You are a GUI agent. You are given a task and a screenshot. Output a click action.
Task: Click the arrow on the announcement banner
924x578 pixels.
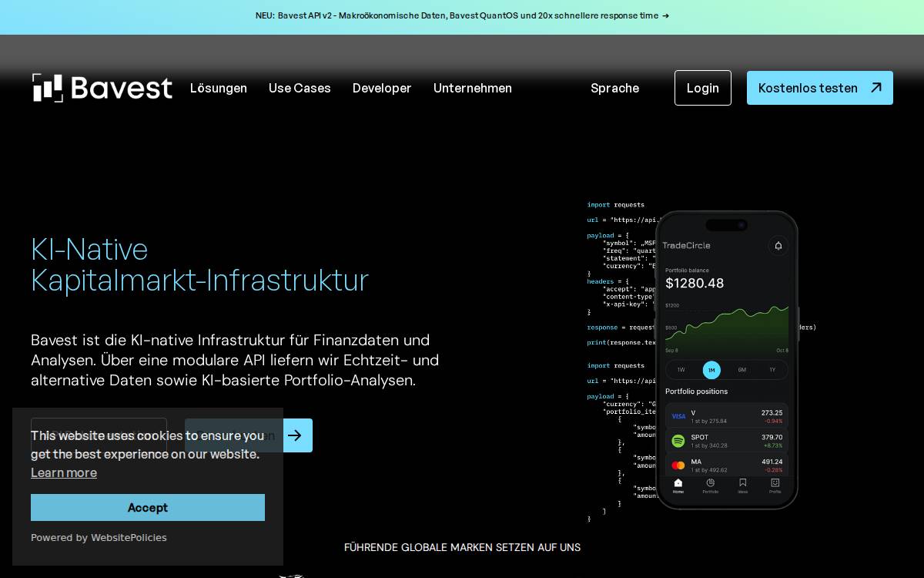665,15
